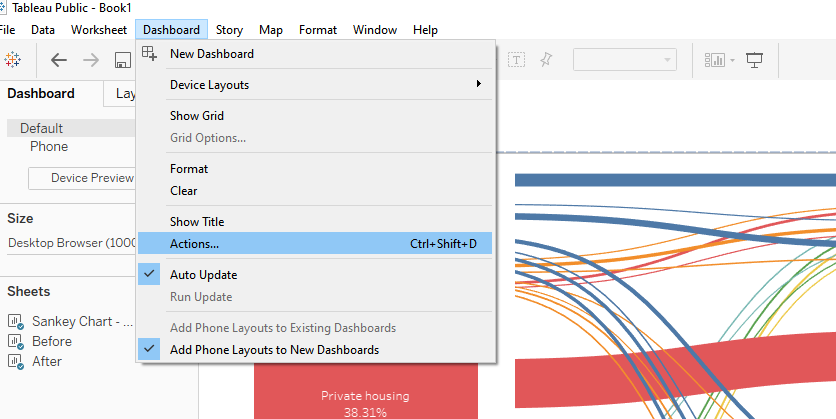Click the Tableau logo start icon
Image resolution: width=836 pixels, height=419 pixels.
(12, 60)
